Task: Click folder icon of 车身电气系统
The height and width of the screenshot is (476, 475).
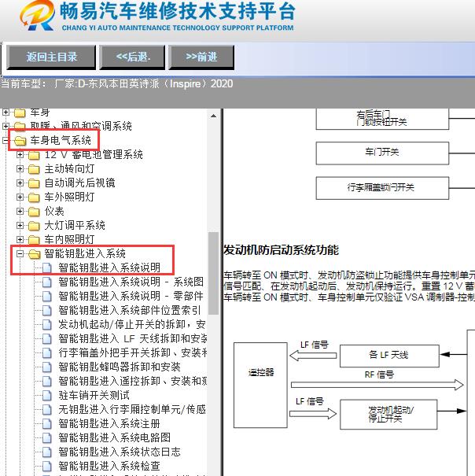Action: click(x=20, y=141)
